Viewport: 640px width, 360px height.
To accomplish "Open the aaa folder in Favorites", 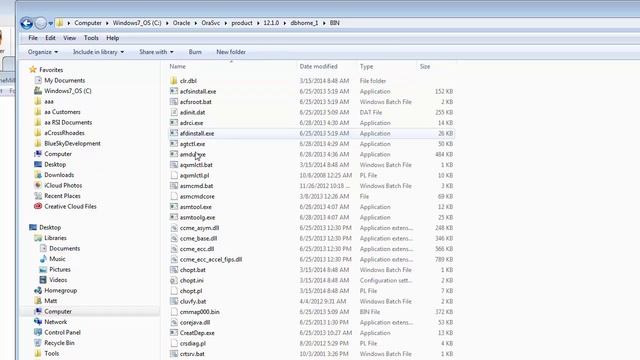I will coord(49,101).
